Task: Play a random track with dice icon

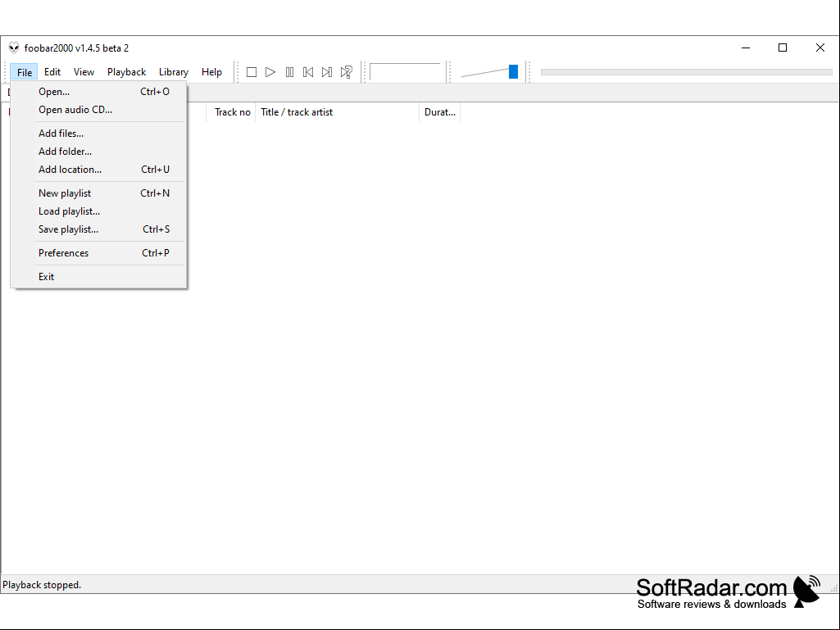Action: coord(347,72)
